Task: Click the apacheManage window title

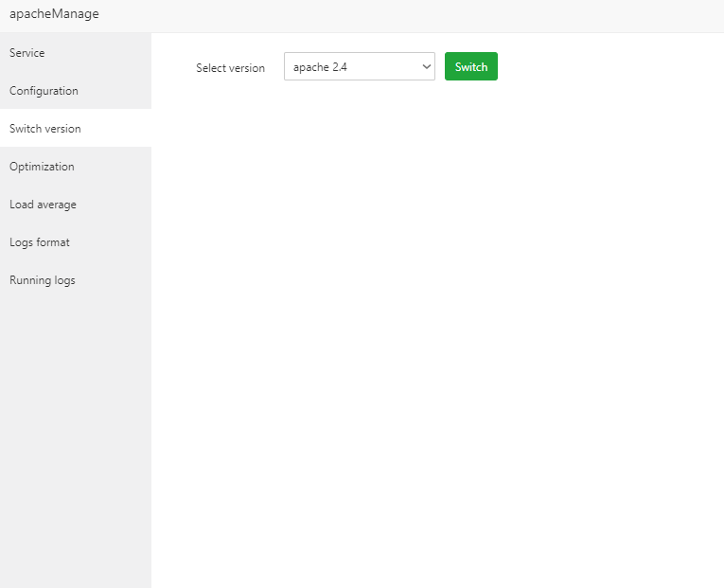Action: coord(54,14)
